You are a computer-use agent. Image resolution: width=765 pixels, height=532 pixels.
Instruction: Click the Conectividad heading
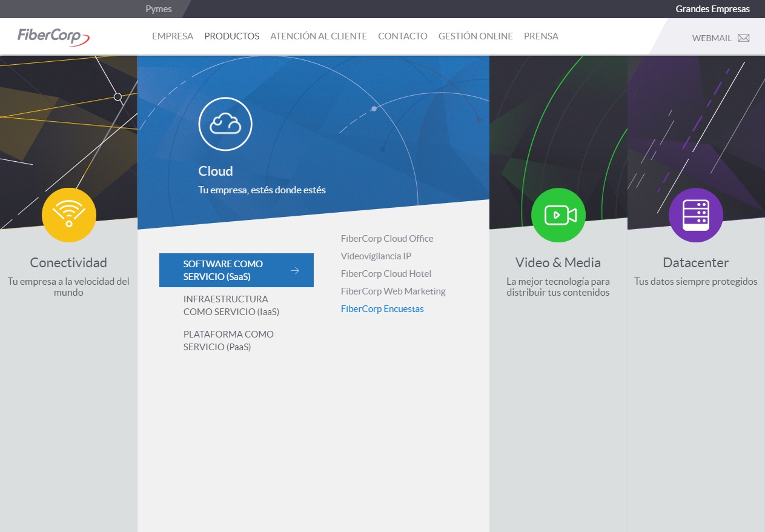68,263
